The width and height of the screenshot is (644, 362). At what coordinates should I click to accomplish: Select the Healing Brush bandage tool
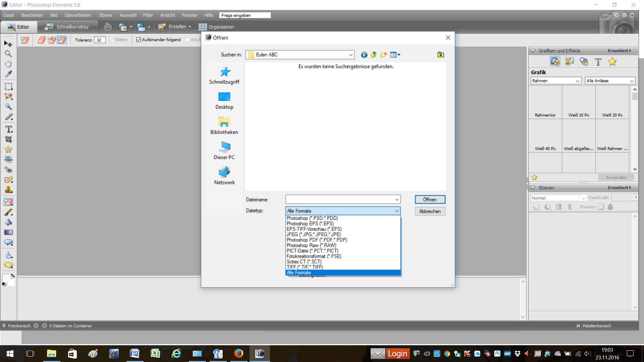click(x=8, y=180)
